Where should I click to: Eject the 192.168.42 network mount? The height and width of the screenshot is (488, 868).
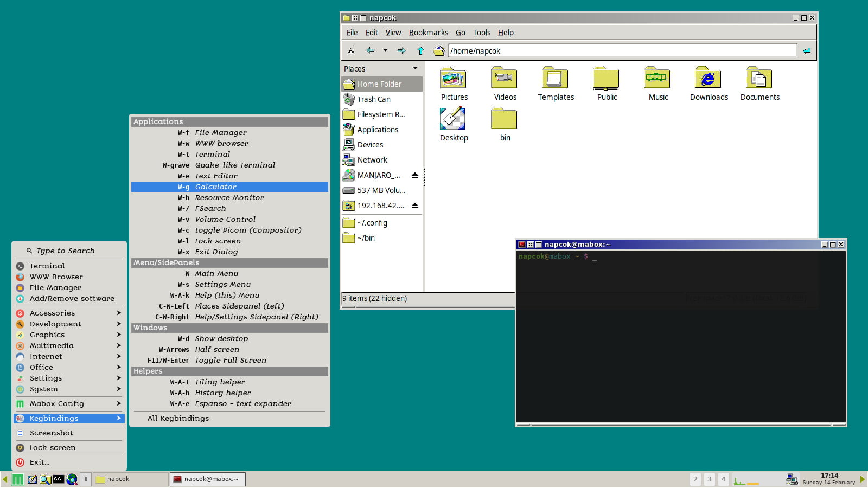pos(414,206)
